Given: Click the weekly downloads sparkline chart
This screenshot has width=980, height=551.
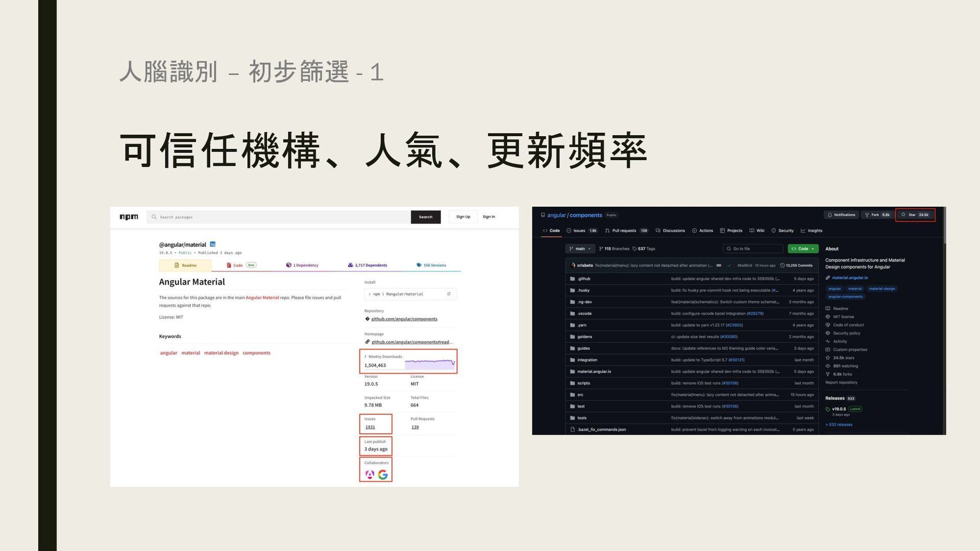Looking at the screenshot, I should pos(430,364).
